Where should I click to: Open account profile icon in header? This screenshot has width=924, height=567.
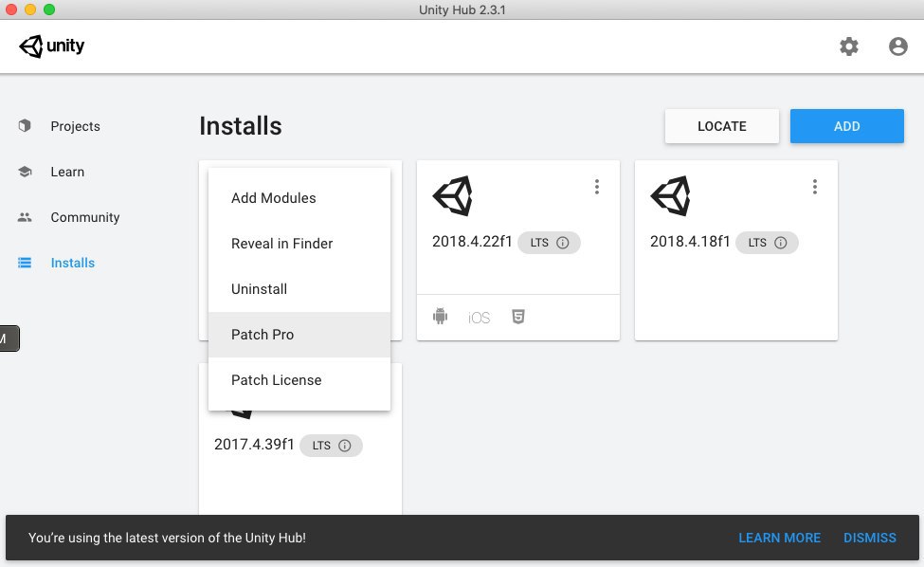[898, 46]
